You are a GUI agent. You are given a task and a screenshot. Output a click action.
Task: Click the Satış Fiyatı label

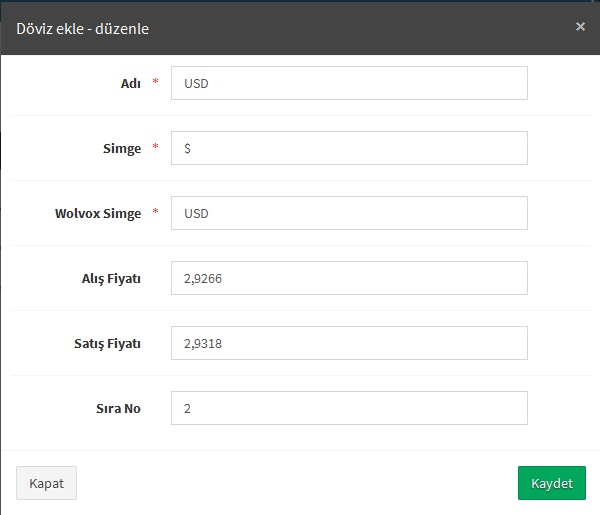[107, 344]
